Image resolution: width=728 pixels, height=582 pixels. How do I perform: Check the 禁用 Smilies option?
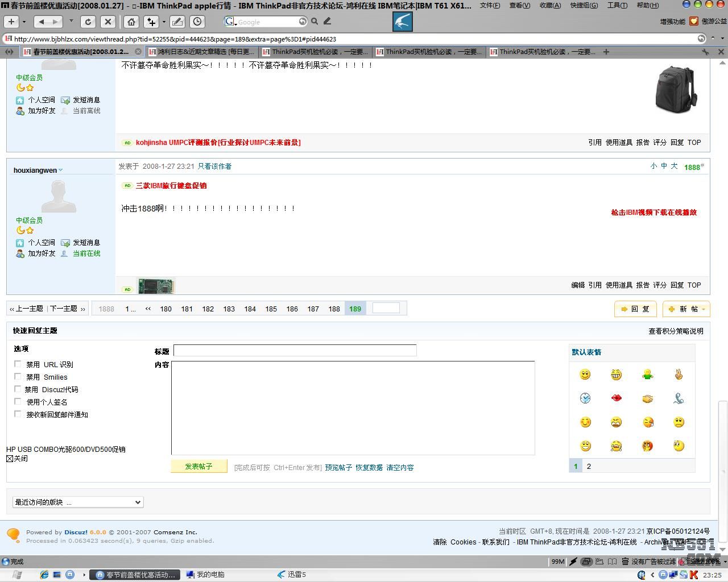[x=18, y=377]
